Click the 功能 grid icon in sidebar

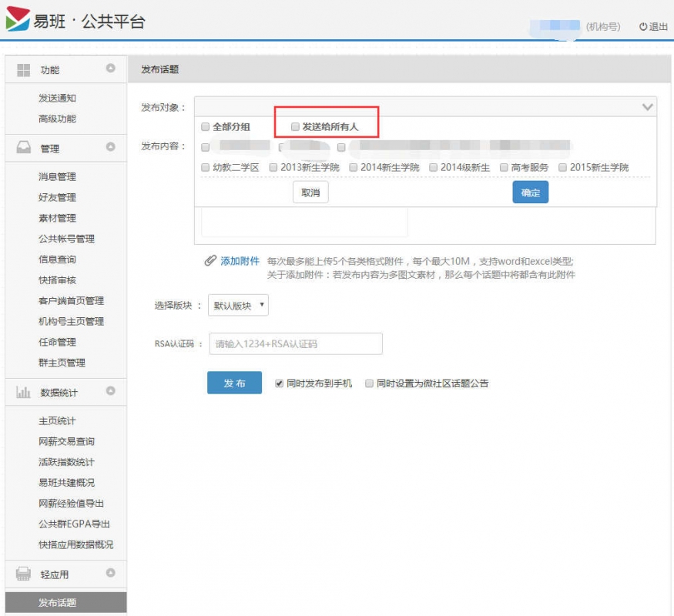coord(23,70)
